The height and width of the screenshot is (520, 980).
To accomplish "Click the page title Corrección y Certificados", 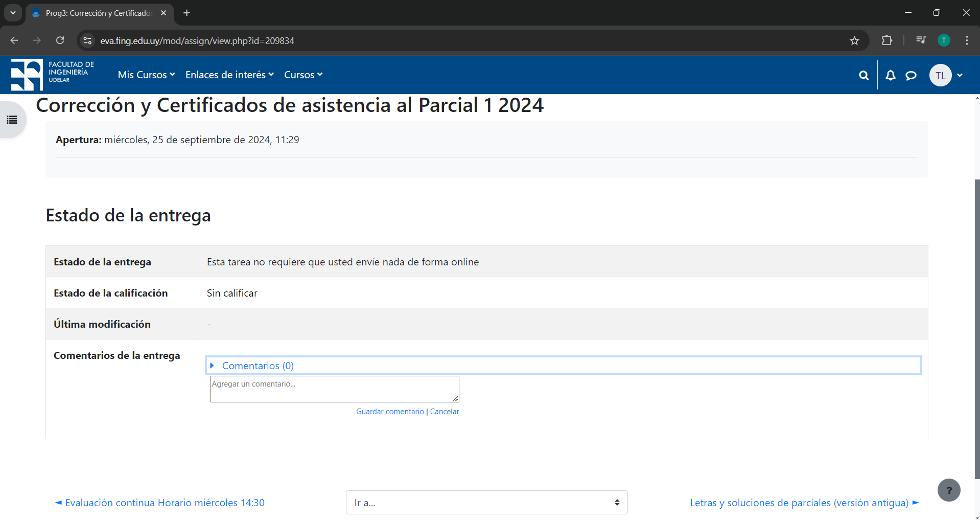I will (290, 105).
